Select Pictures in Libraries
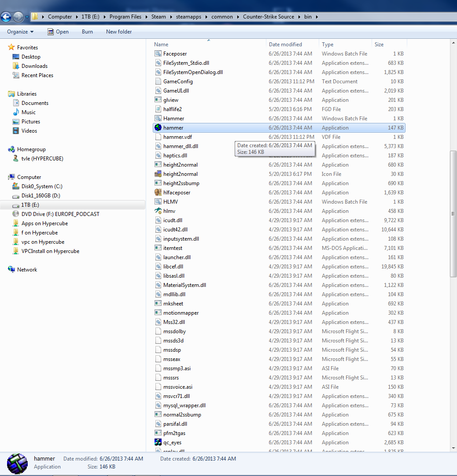 [31, 122]
